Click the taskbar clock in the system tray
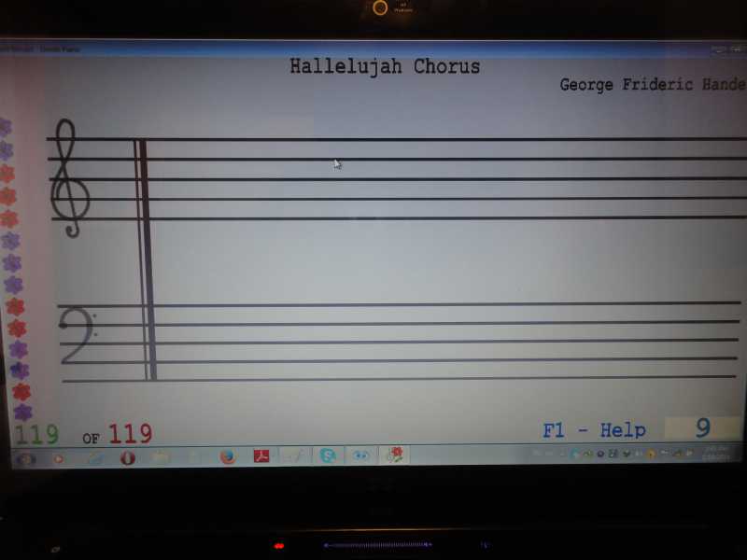 (x=715, y=453)
